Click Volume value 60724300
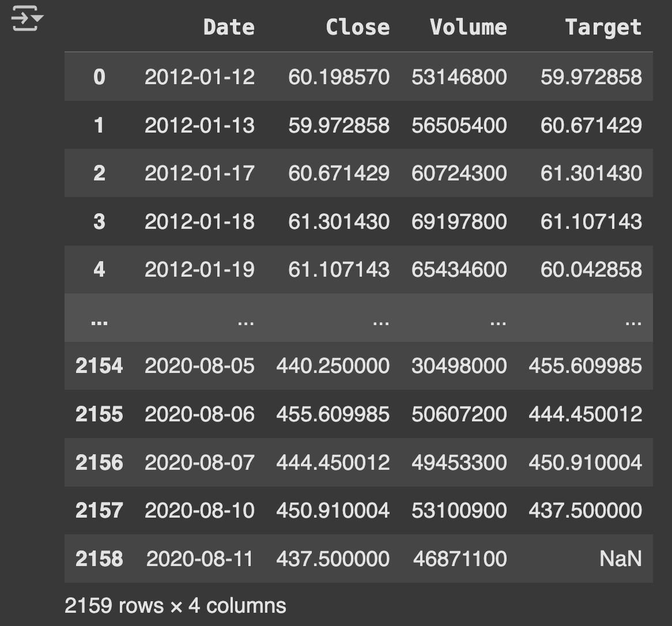This screenshot has width=672, height=626. (459, 174)
